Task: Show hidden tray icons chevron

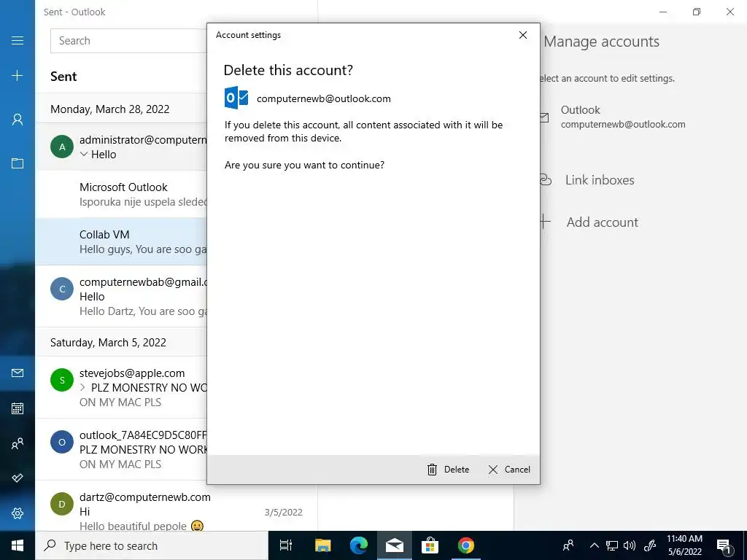Action: tap(594, 545)
